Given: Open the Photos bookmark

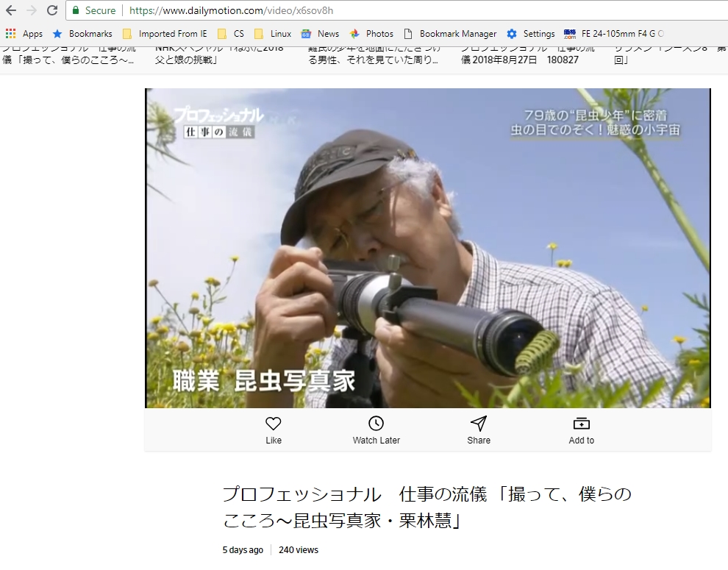Looking at the screenshot, I should (371, 33).
